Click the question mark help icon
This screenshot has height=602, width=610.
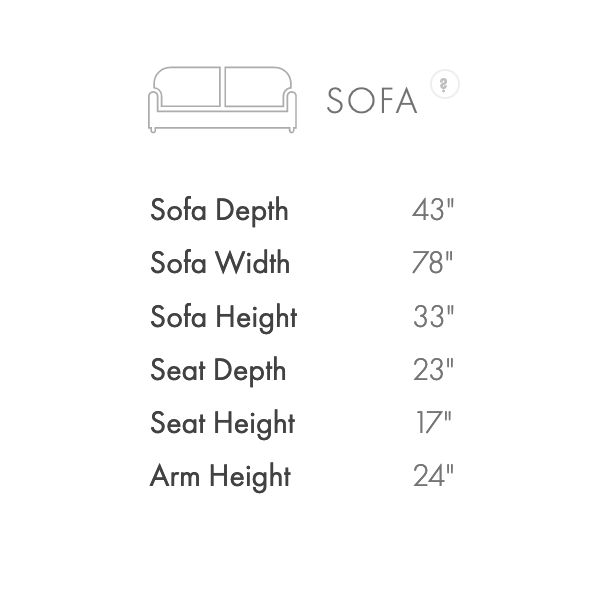445,84
